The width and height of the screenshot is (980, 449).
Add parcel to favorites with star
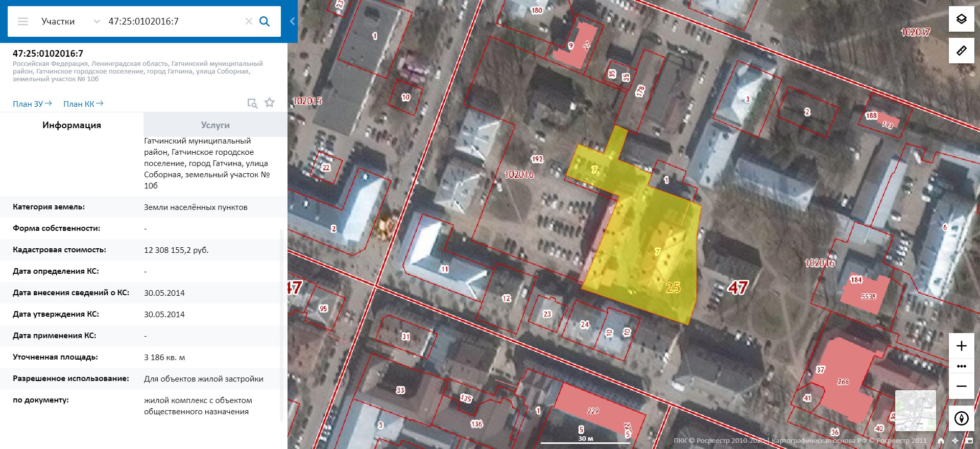click(x=270, y=103)
